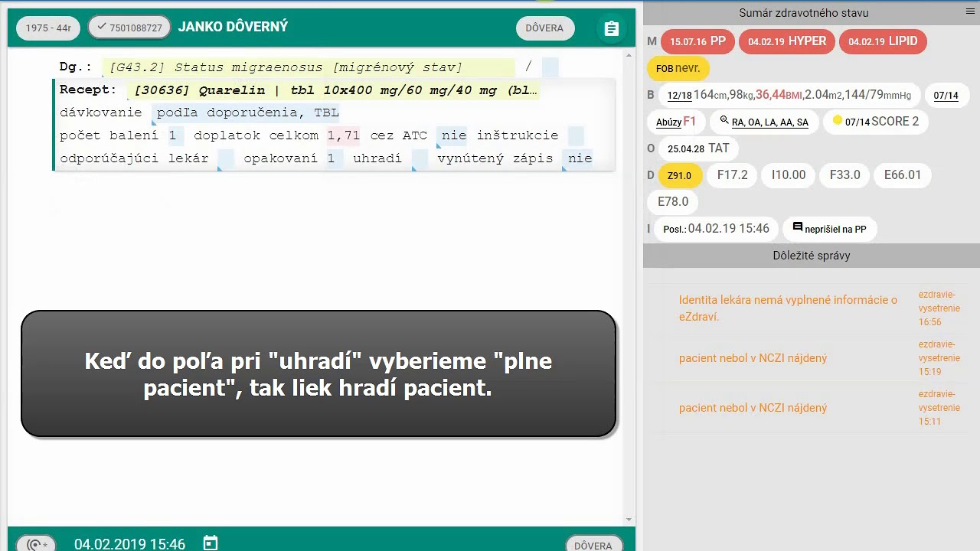The height and width of the screenshot is (551, 980).
Task: Open the clipboard icon in header
Action: (x=611, y=28)
